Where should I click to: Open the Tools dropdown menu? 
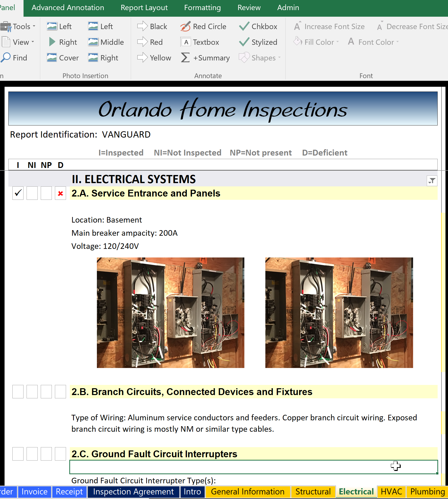pyautogui.click(x=18, y=27)
